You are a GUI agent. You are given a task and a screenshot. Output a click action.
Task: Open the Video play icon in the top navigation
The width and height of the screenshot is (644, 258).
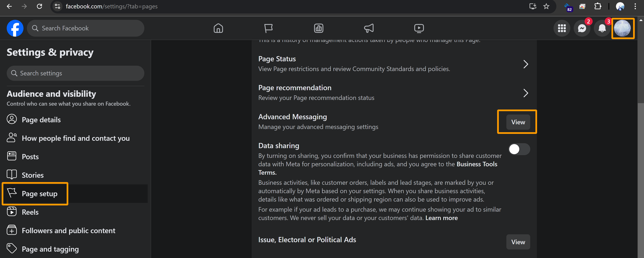tap(419, 28)
